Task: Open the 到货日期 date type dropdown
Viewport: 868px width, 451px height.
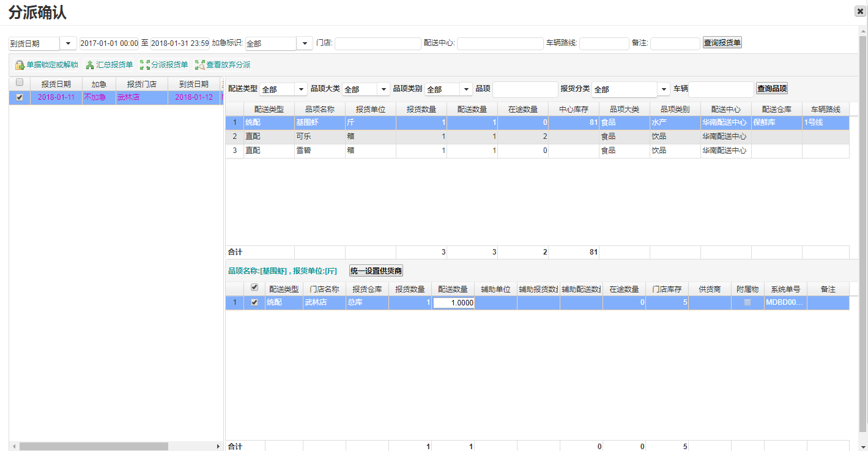Action: point(68,43)
